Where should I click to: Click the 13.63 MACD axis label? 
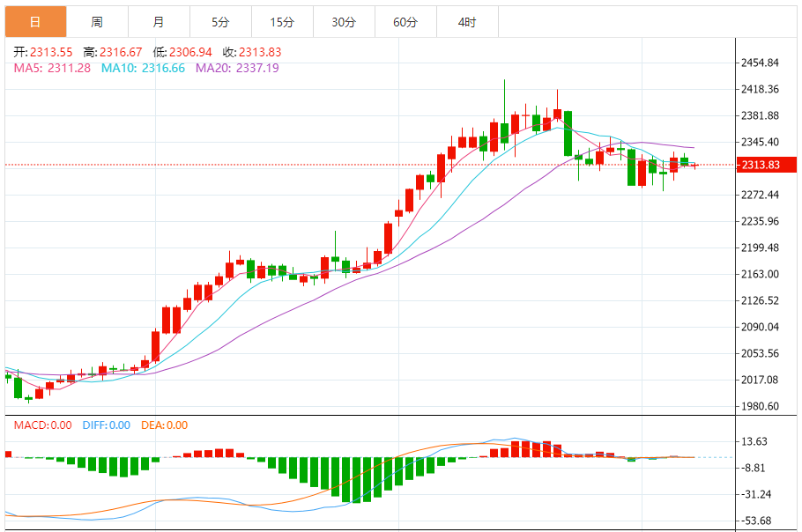754,441
